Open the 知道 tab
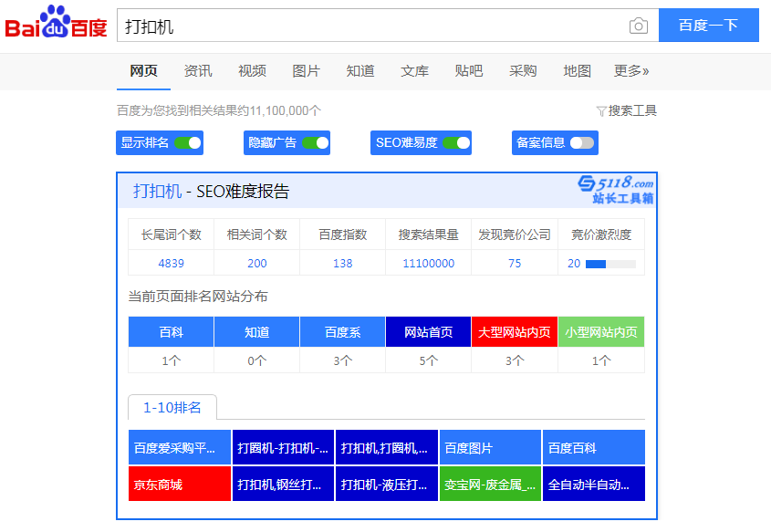 pos(359,71)
